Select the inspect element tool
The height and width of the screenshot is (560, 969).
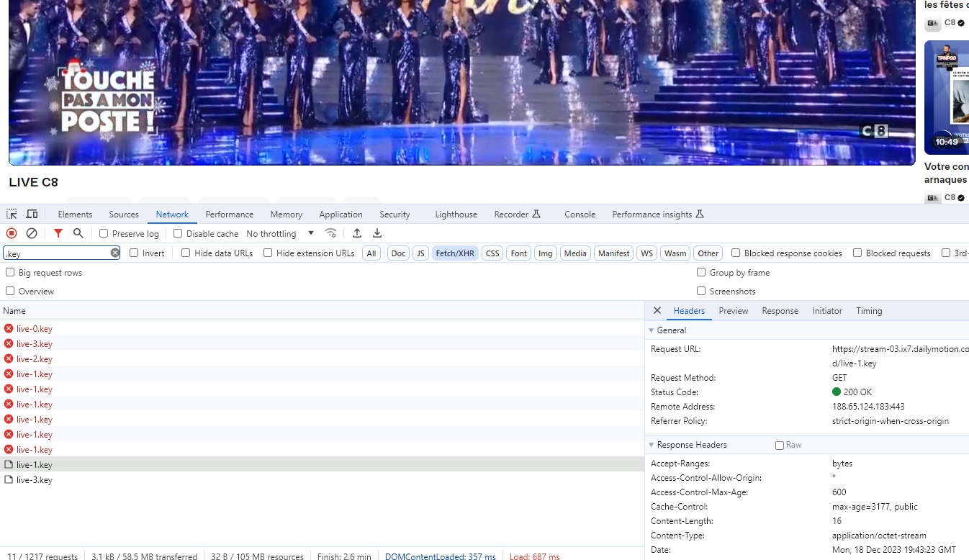[x=12, y=214]
